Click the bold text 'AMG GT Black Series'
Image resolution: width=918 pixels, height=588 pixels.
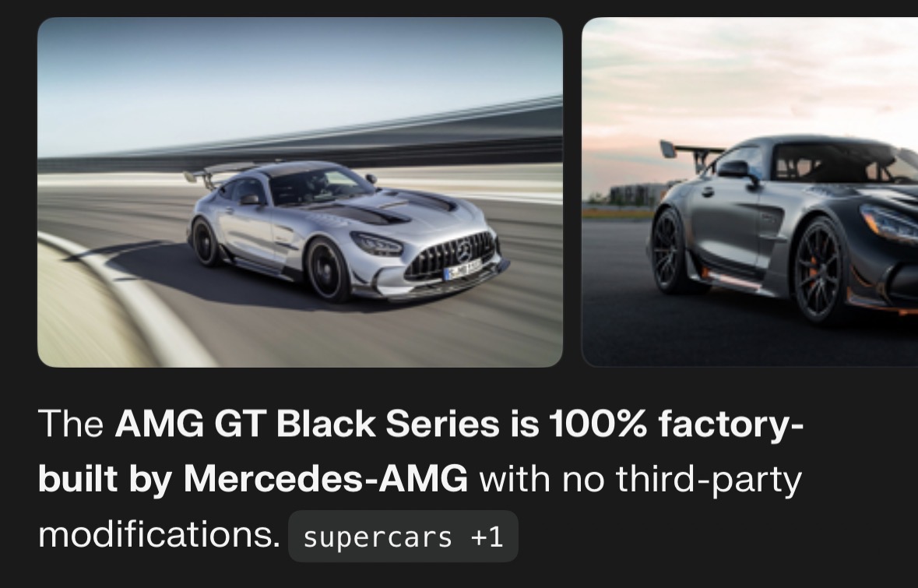[307, 424]
